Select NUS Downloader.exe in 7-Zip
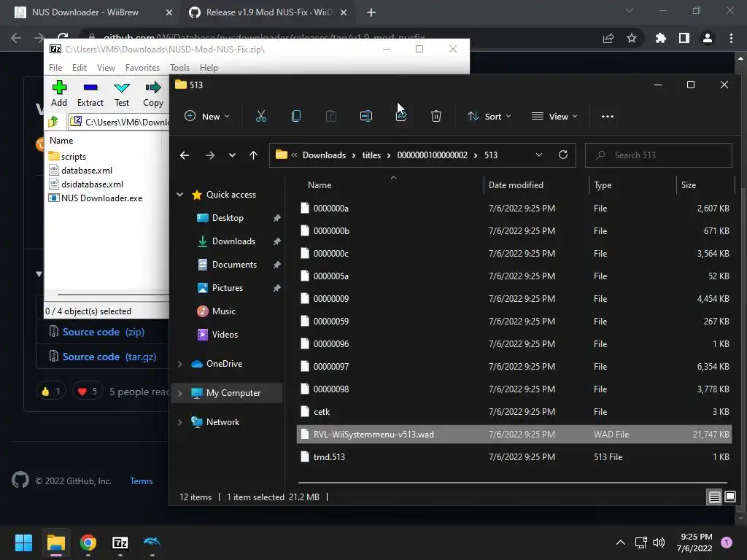The image size is (747, 560). (96, 198)
